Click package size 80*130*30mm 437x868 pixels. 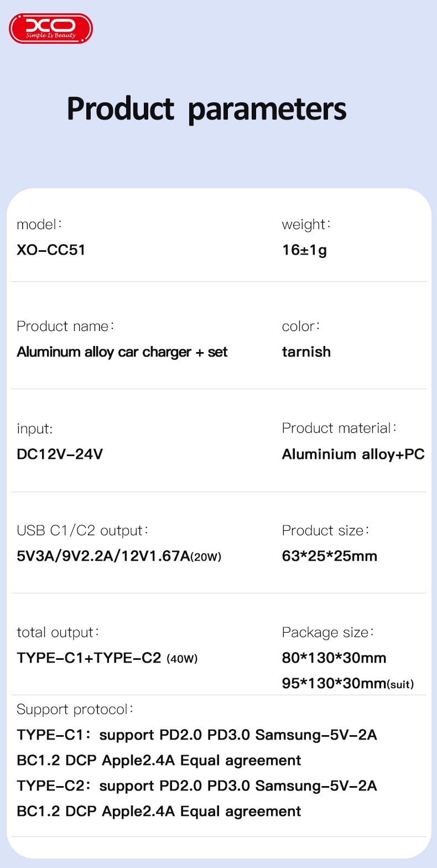pos(334,658)
